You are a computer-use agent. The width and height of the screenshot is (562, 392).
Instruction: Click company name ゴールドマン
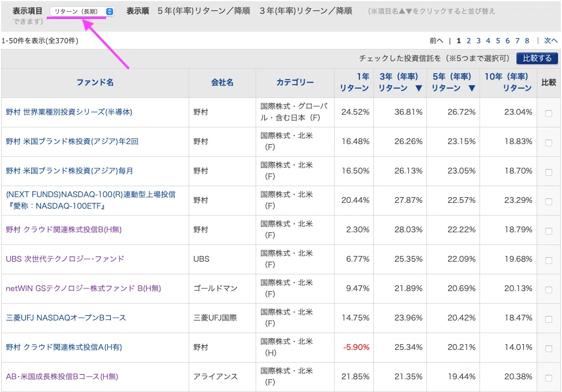215,288
